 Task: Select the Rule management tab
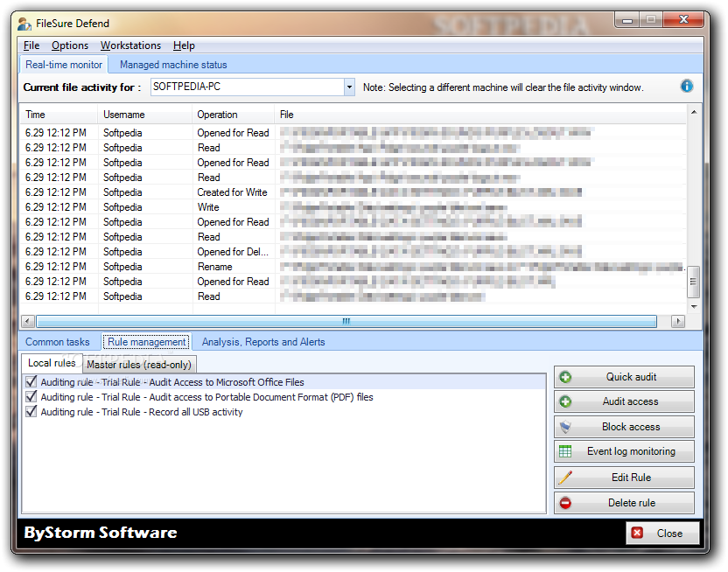tap(147, 342)
